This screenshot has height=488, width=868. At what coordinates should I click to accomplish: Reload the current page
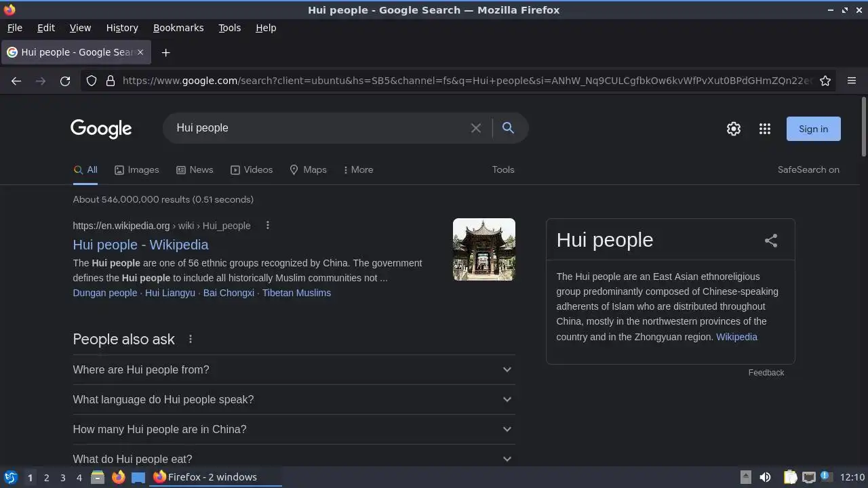(65, 81)
